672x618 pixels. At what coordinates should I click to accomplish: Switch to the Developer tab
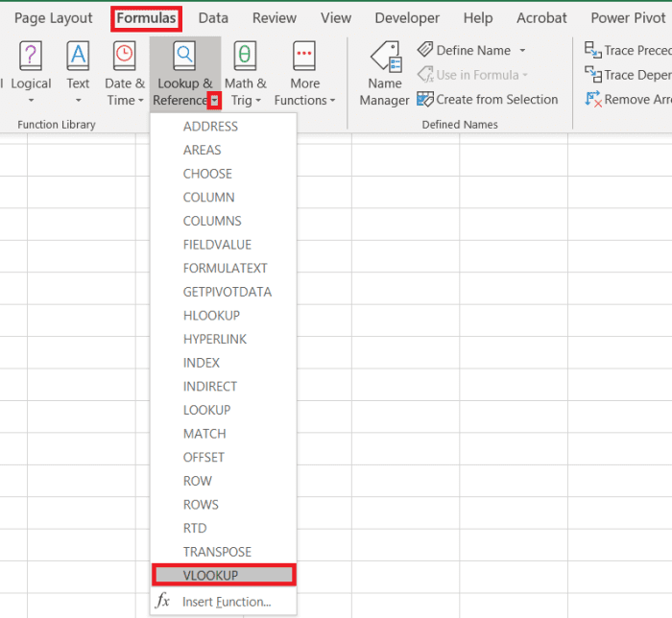click(x=407, y=18)
